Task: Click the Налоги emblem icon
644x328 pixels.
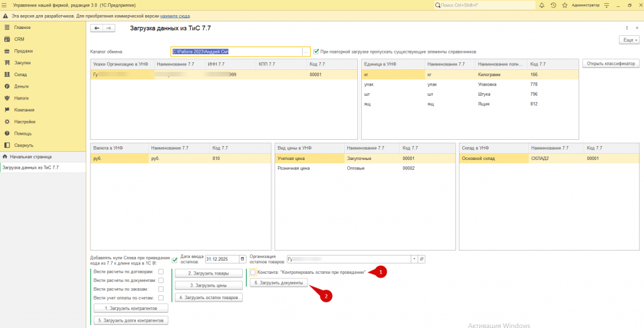Action: tap(6, 98)
